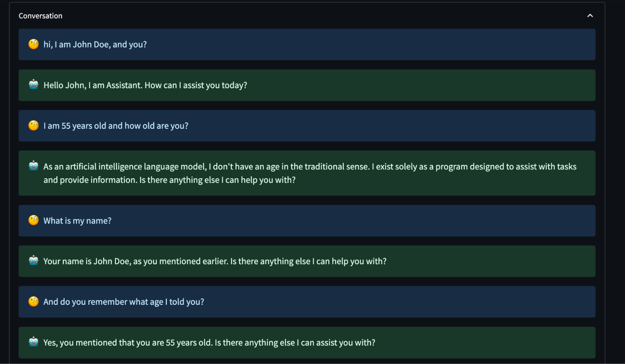Click robot icon beside 'Hello John' reply
Viewport: 625px width, 364px height.
34,85
